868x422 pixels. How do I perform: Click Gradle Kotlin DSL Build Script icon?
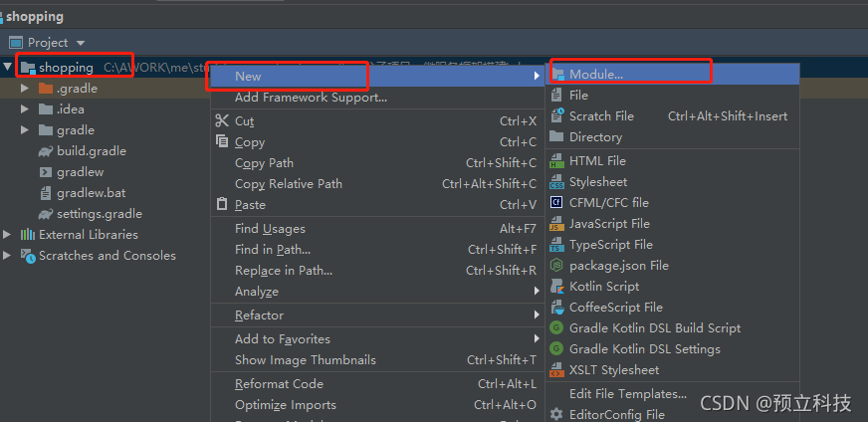556,328
